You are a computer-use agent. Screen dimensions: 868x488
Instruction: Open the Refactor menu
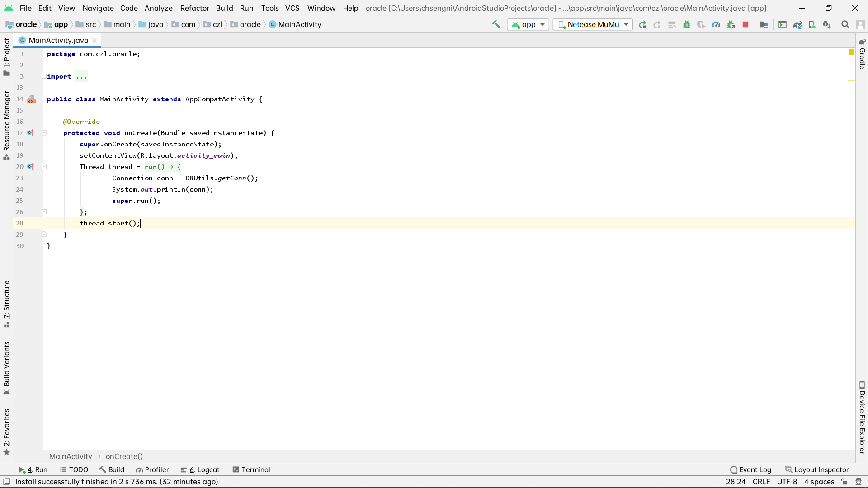coord(194,8)
